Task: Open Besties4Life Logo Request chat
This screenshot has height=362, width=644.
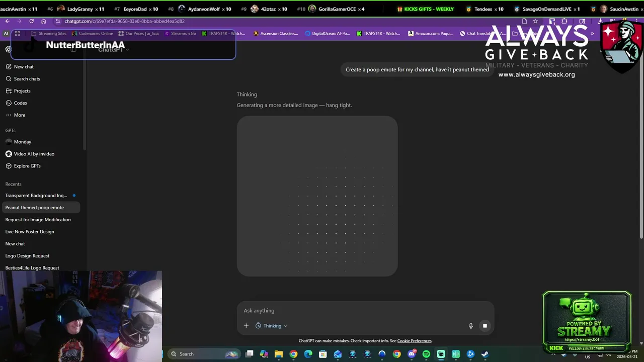Action: click(32, 268)
